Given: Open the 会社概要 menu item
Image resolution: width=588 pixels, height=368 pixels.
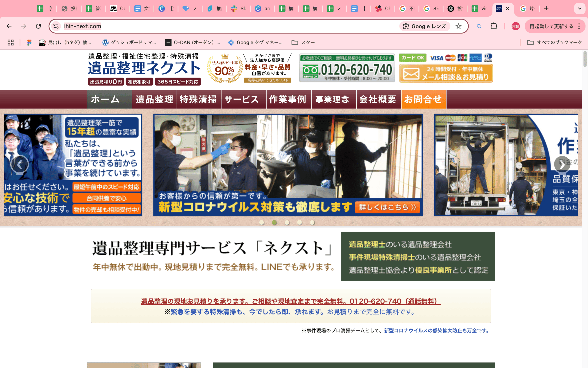Looking at the screenshot, I should [379, 99].
